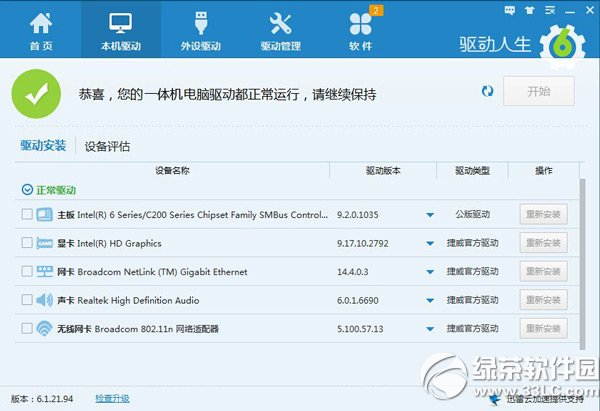600x411 pixels.
Task: Check the 主板 Intel Chipset row checkbox
Action: [27, 214]
